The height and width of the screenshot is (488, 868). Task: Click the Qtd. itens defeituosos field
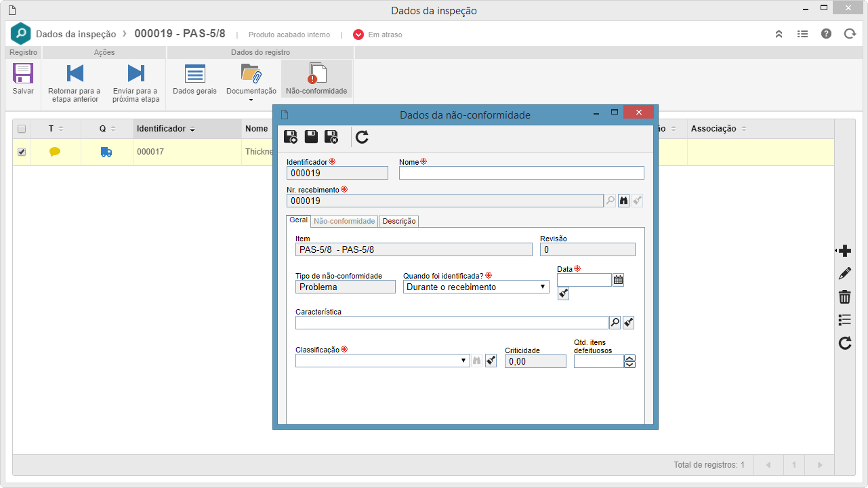(599, 361)
